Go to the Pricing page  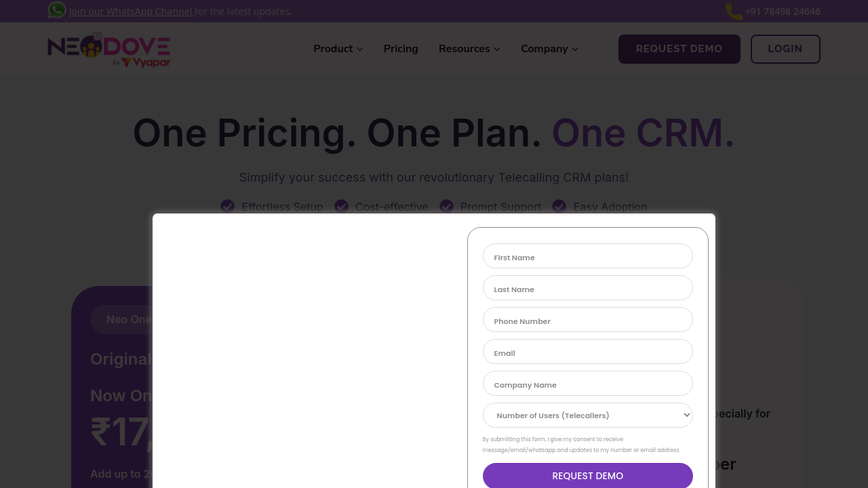click(x=401, y=49)
